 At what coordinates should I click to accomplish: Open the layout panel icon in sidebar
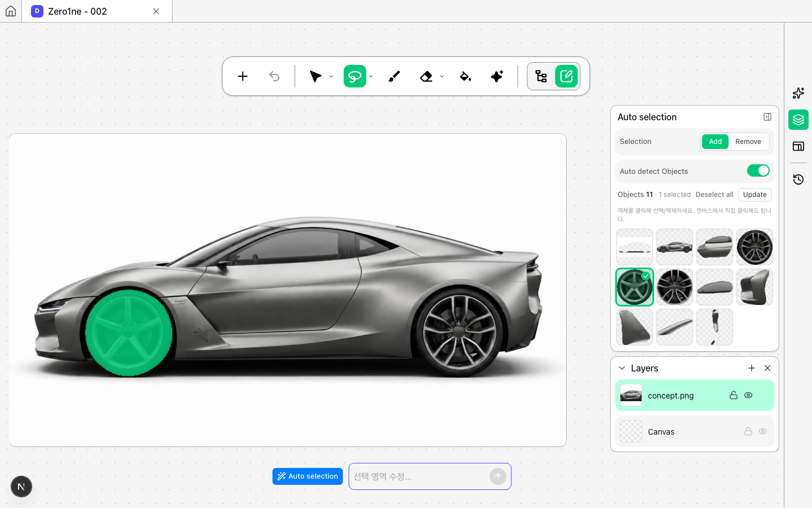pyautogui.click(x=798, y=146)
